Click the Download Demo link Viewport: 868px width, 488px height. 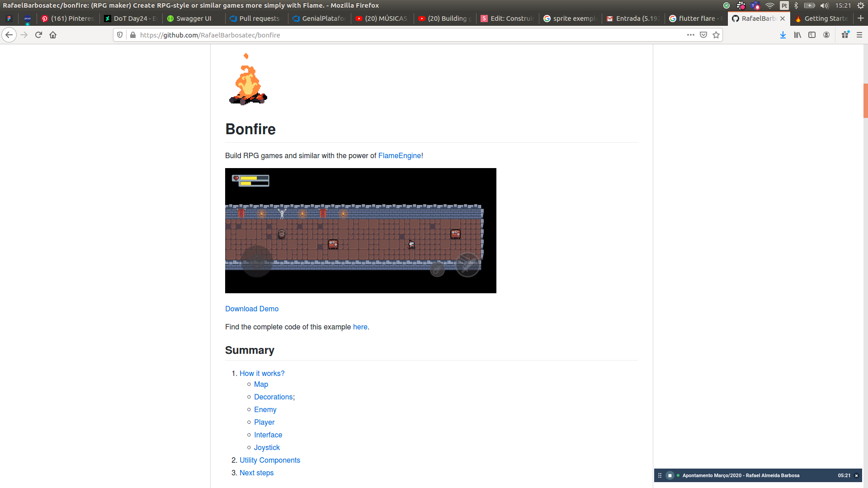click(252, 309)
